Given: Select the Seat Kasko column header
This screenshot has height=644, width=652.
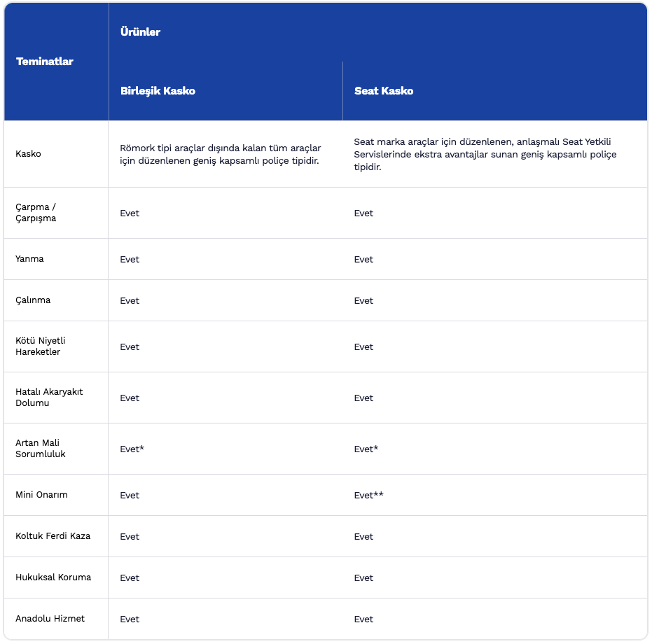Looking at the screenshot, I should (x=384, y=91).
